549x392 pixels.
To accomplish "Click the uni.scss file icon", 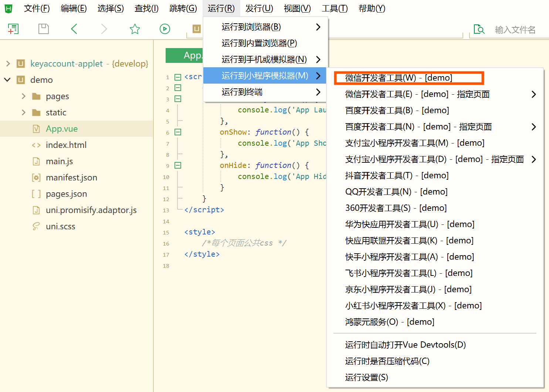I will 36,226.
